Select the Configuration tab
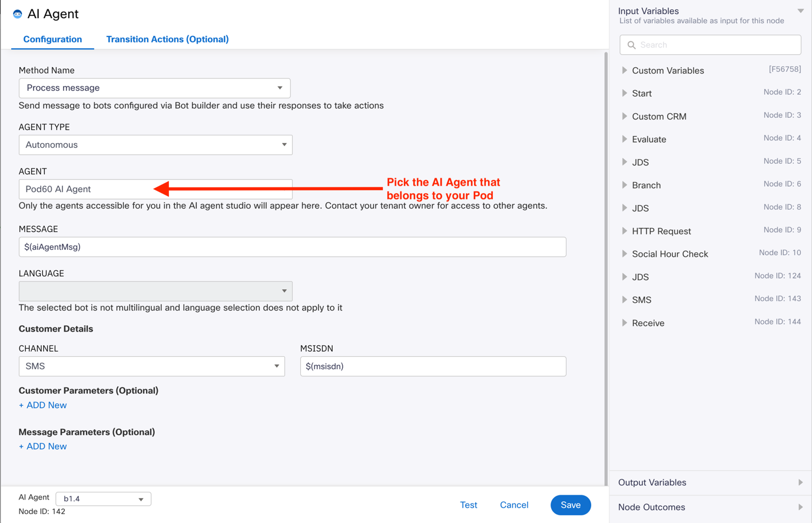 [x=52, y=39]
